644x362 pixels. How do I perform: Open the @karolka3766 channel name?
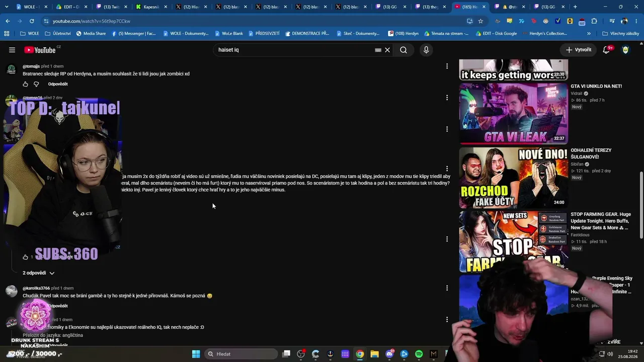pyautogui.click(x=36, y=288)
